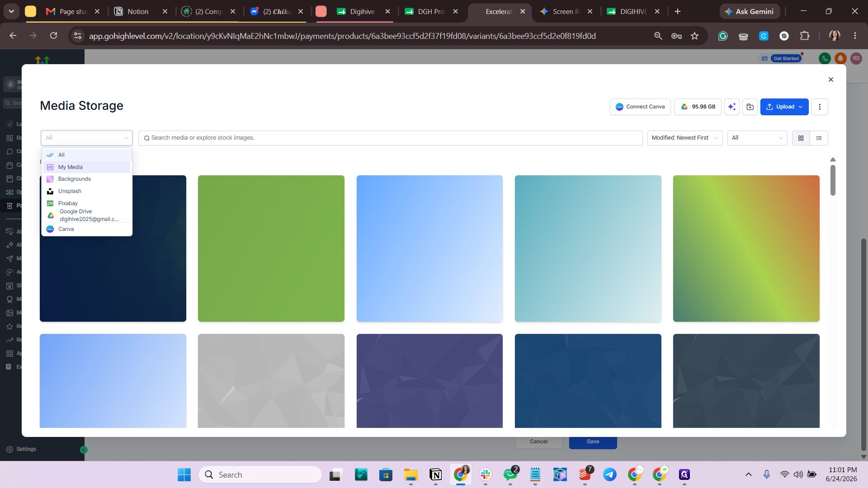
Task: Show hidden system tray icons
Action: pos(749,474)
